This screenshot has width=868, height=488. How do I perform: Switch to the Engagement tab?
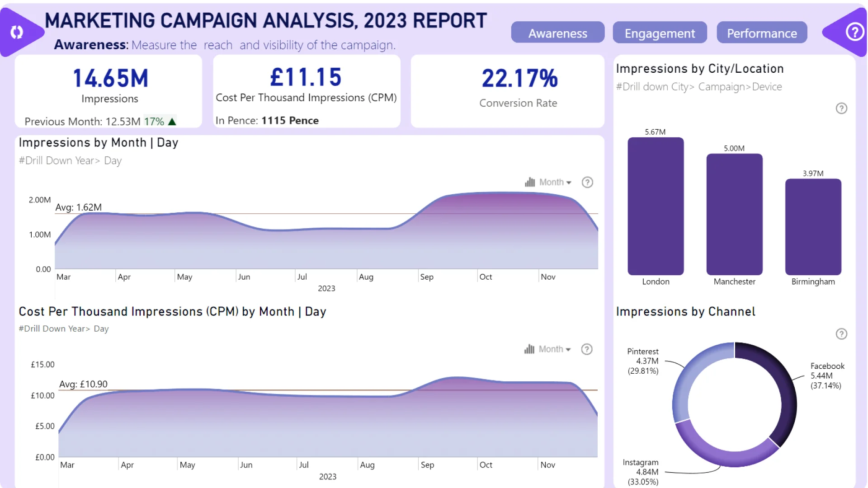[x=660, y=33]
